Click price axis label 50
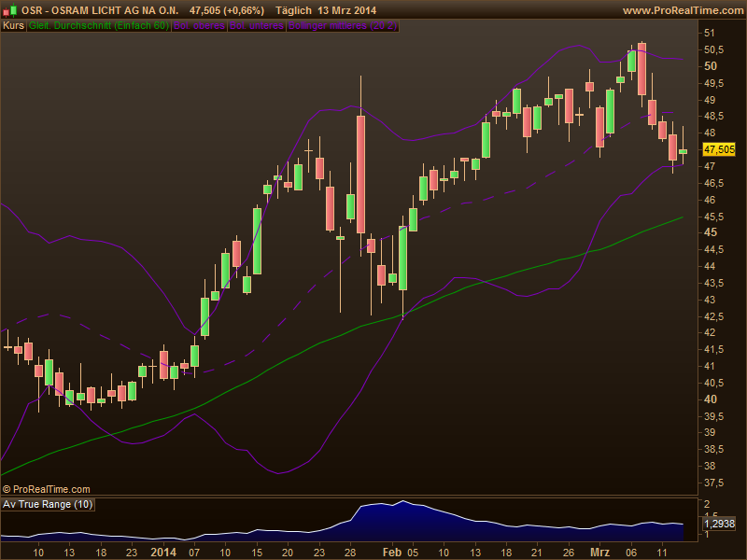This screenshot has height=560, width=747. tap(711, 66)
